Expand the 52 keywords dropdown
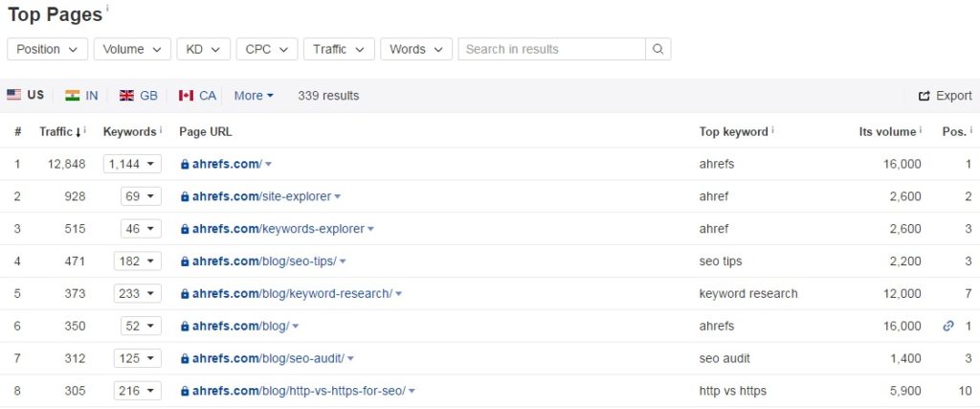 coord(141,326)
